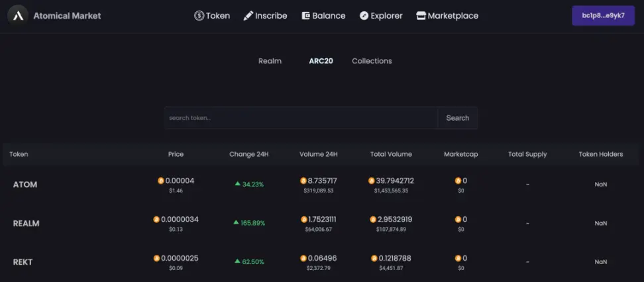Sort by the Token Holders column header
Image resolution: width=644 pixels, height=282 pixels.
601,154
